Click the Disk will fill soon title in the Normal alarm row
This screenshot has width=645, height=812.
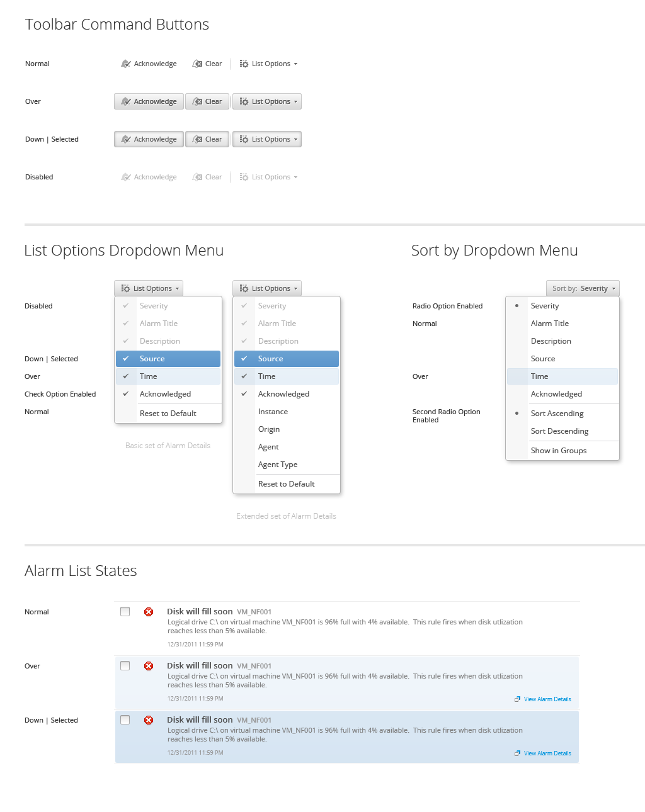200,612
